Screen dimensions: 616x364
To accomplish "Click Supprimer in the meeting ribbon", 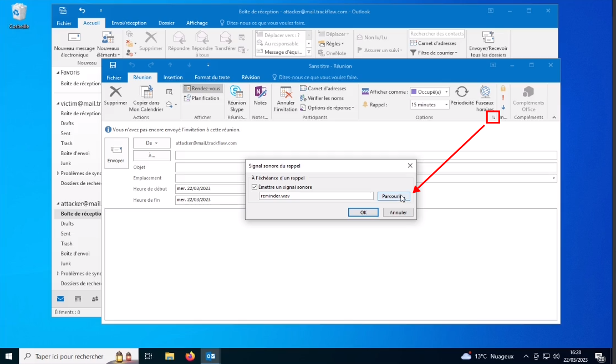I will [x=115, y=95].
